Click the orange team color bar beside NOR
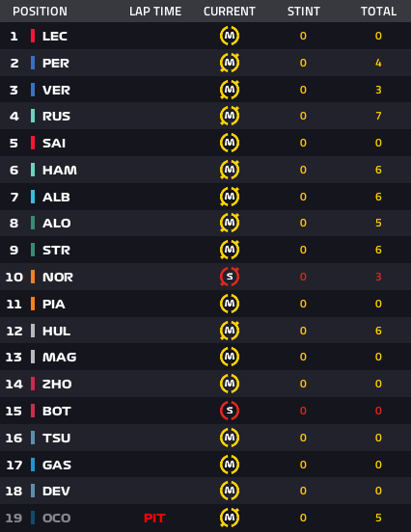 tap(33, 277)
